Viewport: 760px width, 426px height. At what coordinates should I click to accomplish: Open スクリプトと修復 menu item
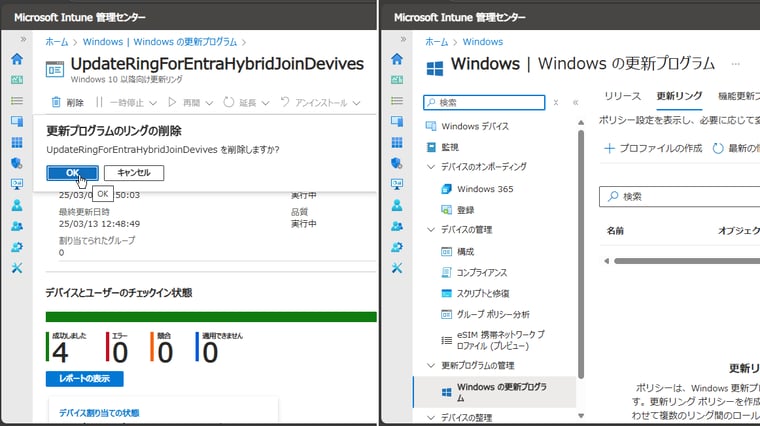click(x=475, y=293)
